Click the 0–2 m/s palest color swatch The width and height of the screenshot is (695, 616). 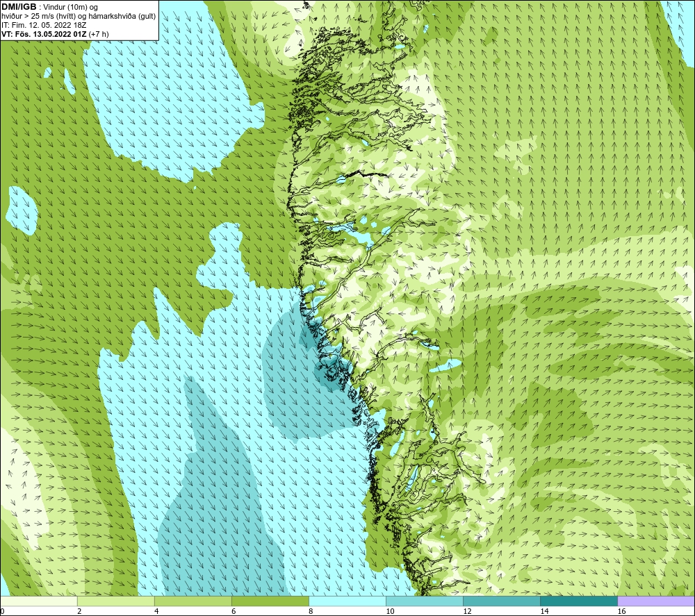coord(39,601)
